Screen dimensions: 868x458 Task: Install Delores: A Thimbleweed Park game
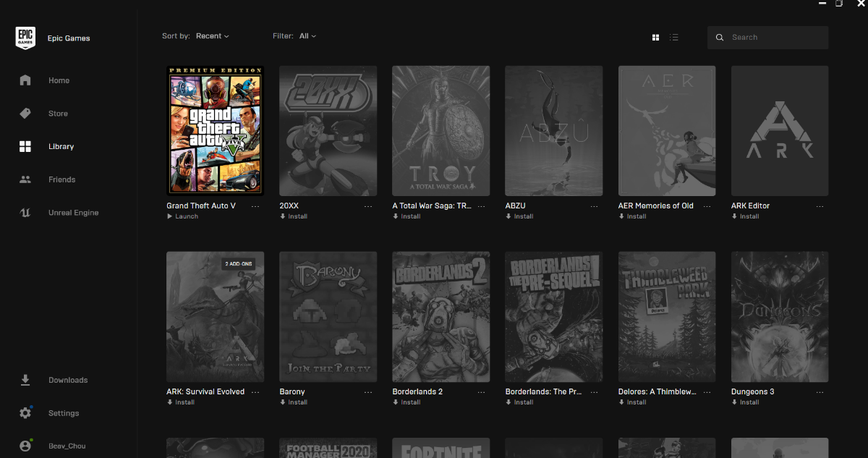pyautogui.click(x=632, y=402)
